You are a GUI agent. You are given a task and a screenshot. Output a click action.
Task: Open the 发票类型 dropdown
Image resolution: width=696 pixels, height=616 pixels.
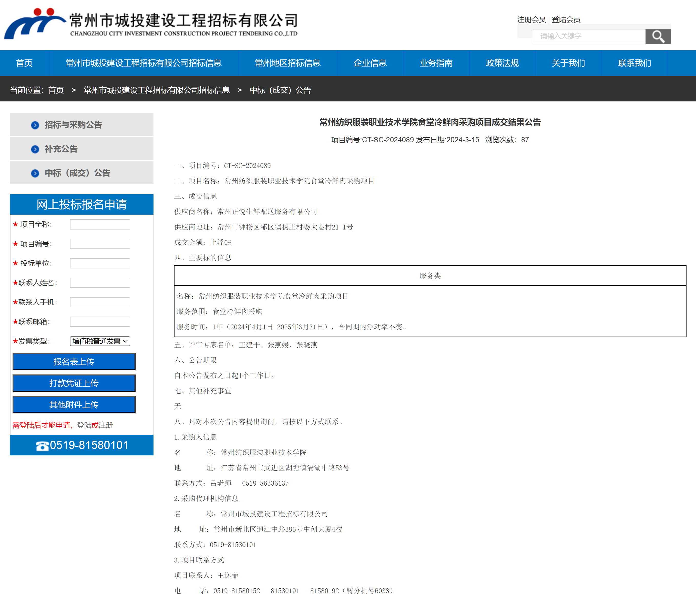[x=100, y=341]
